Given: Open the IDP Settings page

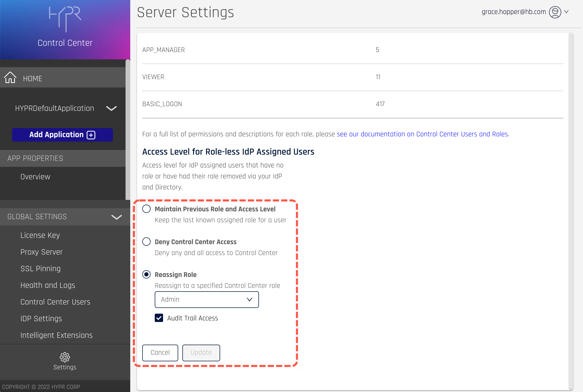Looking at the screenshot, I should [x=41, y=318].
